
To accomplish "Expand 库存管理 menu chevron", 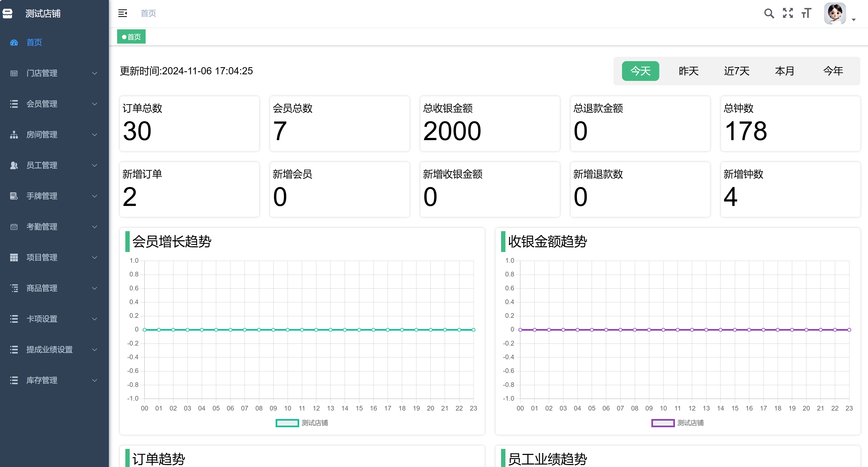I will 95,380.
